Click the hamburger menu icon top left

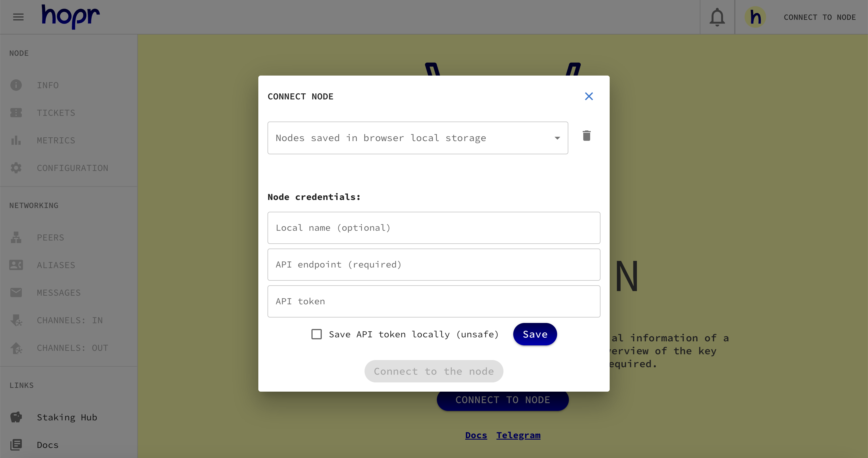18,17
